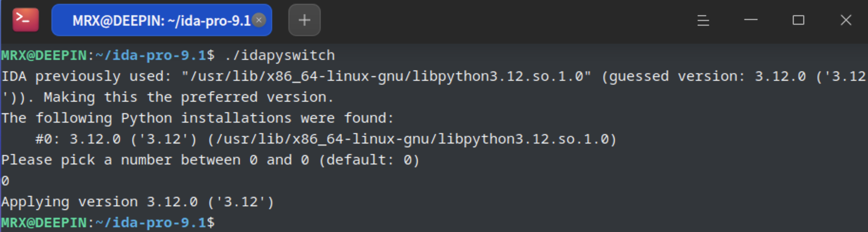
Task: Click the libpython3.12.so.1.0 path in the first output line
Action: 386,76
